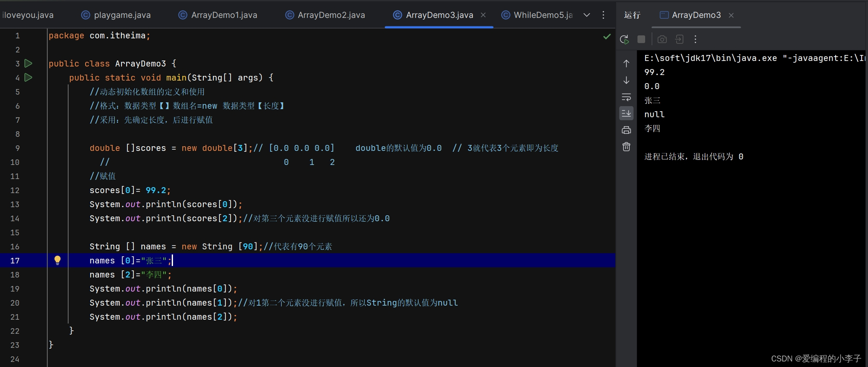Click the run gutter icon beside main method

pos(29,78)
